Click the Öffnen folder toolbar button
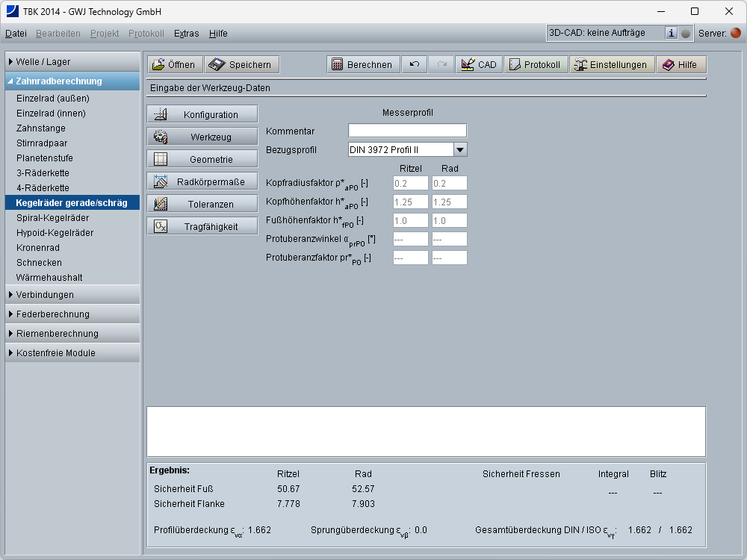The width and height of the screenshot is (747, 560). click(x=174, y=65)
